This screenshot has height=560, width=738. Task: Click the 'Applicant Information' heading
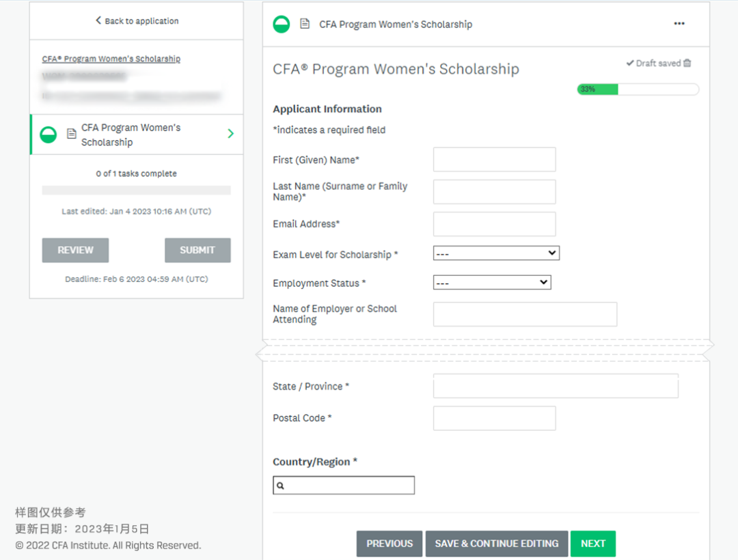[x=327, y=109]
